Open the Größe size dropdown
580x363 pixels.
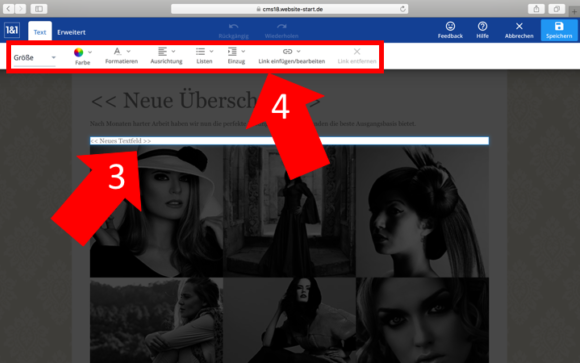tap(34, 58)
